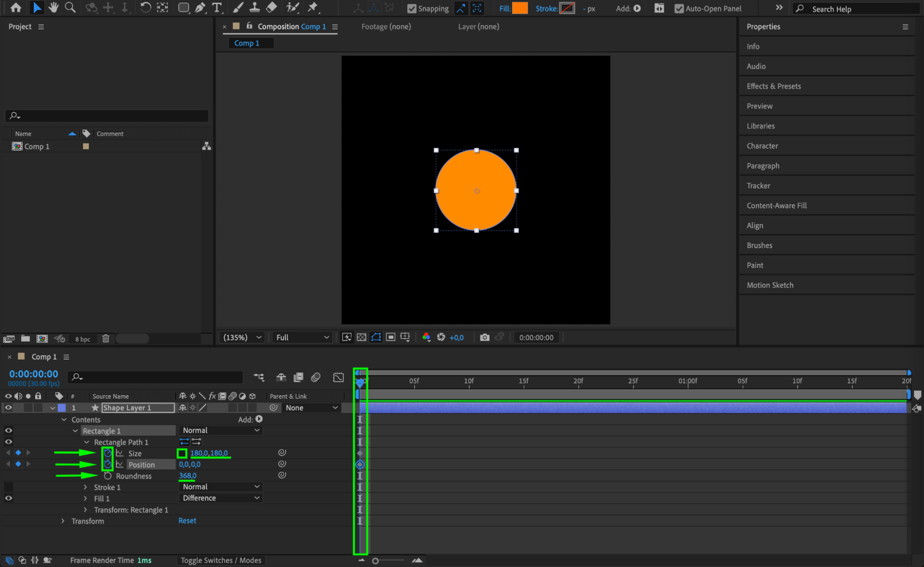
Task: Select the Type tool
Action: pyautogui.click(x=216, y=8)
